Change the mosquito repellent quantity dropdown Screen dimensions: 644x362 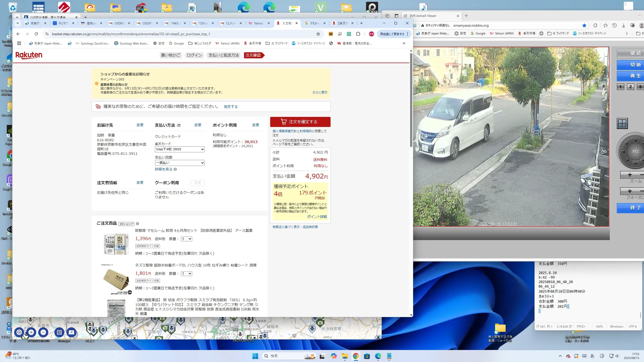pyautogui.click(x=186, y=239)
